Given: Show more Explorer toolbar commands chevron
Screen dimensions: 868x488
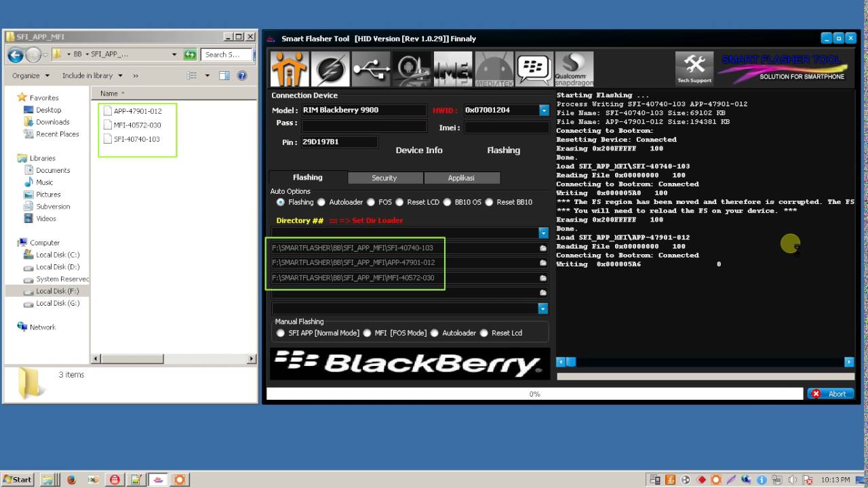Looking at the screenshot, I should (x=136, y=76).
